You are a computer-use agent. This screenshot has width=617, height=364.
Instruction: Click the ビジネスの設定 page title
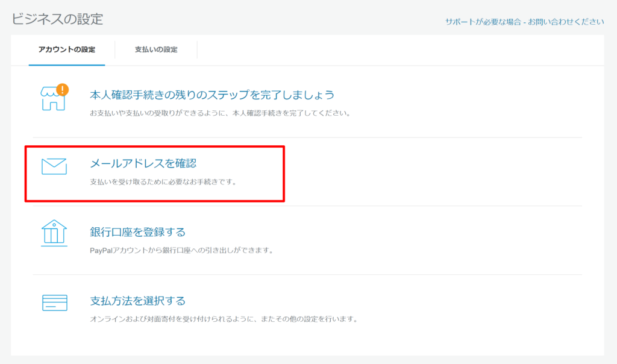click(x=57, y=19)
